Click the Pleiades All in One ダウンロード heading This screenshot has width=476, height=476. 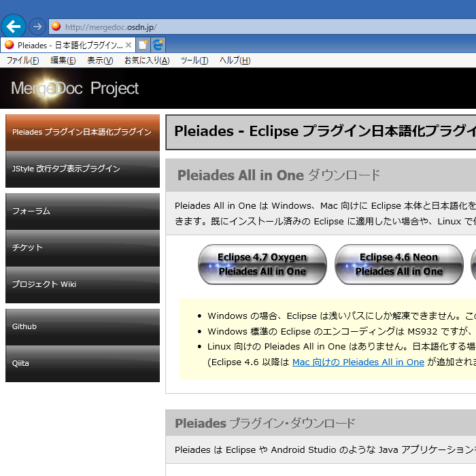click(x=279, y=175)
